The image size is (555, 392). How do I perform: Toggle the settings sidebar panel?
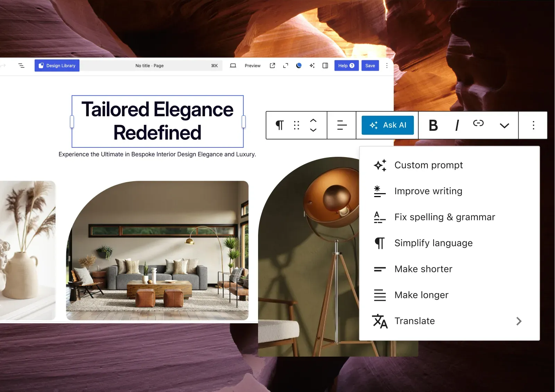click(325, 66)
